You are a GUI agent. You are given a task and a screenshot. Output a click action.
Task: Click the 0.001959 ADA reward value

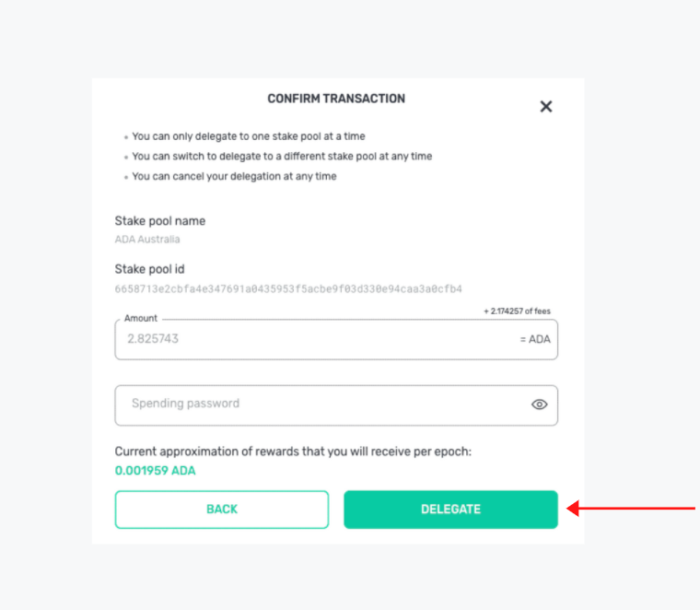pyautogui.click(x=155, y=471)
